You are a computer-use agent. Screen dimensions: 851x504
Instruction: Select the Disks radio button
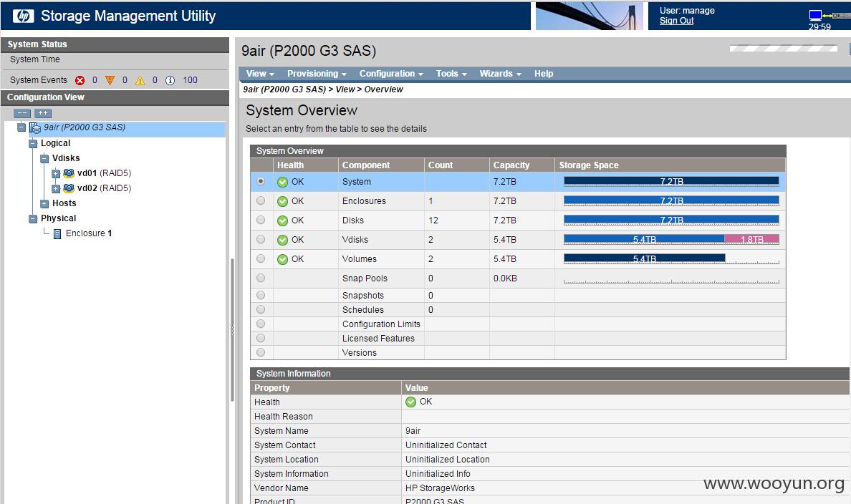[x=261, y=220]
